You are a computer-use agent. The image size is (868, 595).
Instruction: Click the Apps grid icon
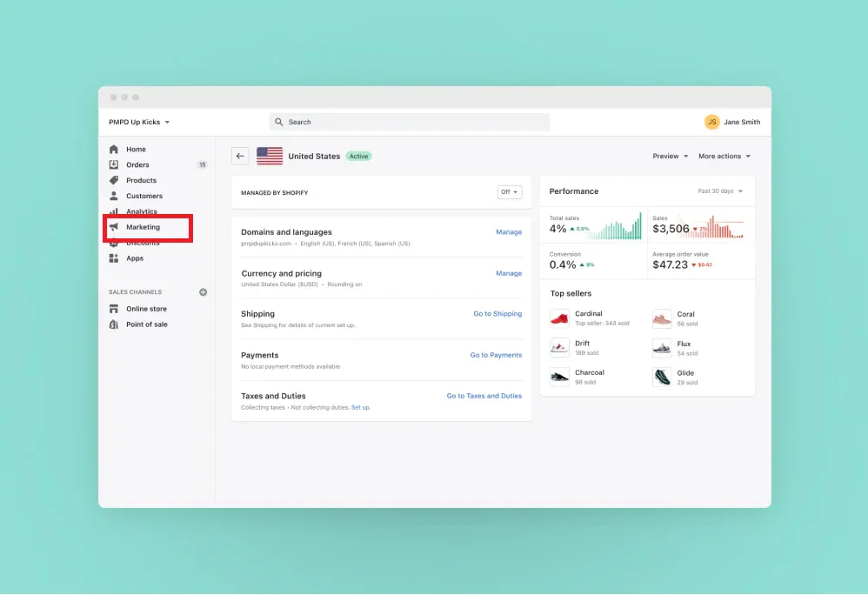pos(114,258)
